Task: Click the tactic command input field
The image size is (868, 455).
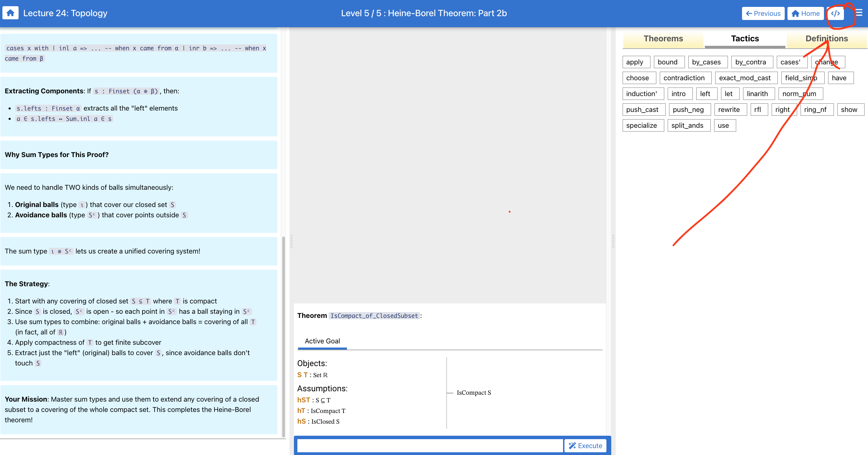Action: (x=430, y=445)
